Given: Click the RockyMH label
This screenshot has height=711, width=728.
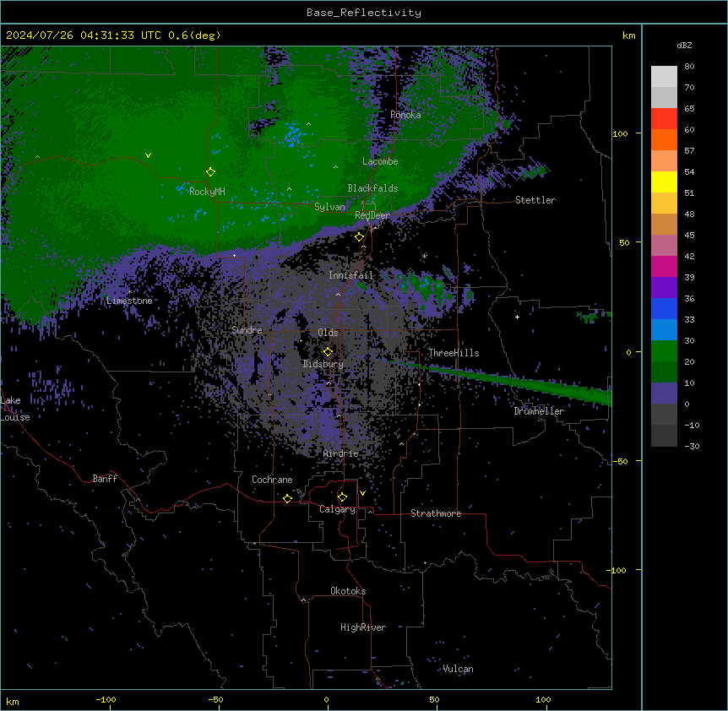Looking at the screenshot, I should click(x=207, y=191).
